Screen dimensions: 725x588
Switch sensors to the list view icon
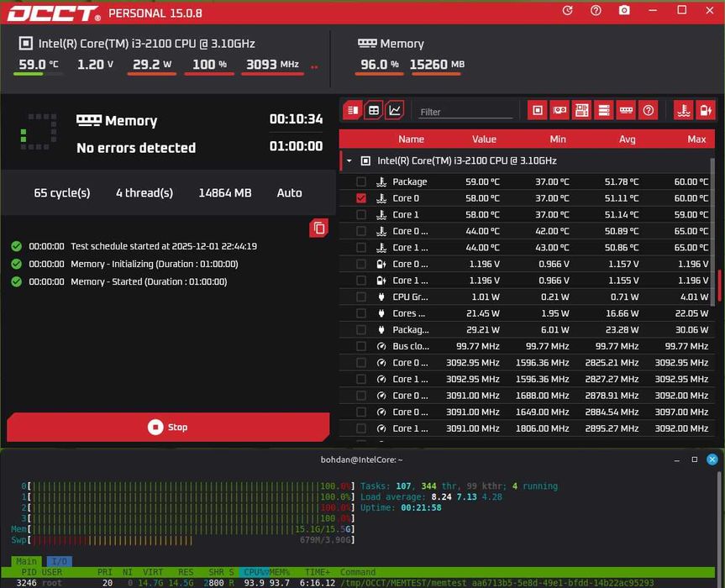pos(353,111)
